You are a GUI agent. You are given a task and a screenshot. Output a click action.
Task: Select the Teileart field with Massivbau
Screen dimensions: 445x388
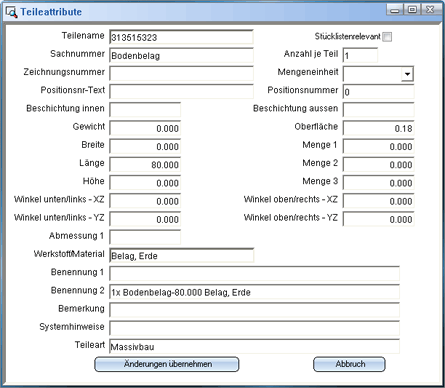click(x=254, y=346)
